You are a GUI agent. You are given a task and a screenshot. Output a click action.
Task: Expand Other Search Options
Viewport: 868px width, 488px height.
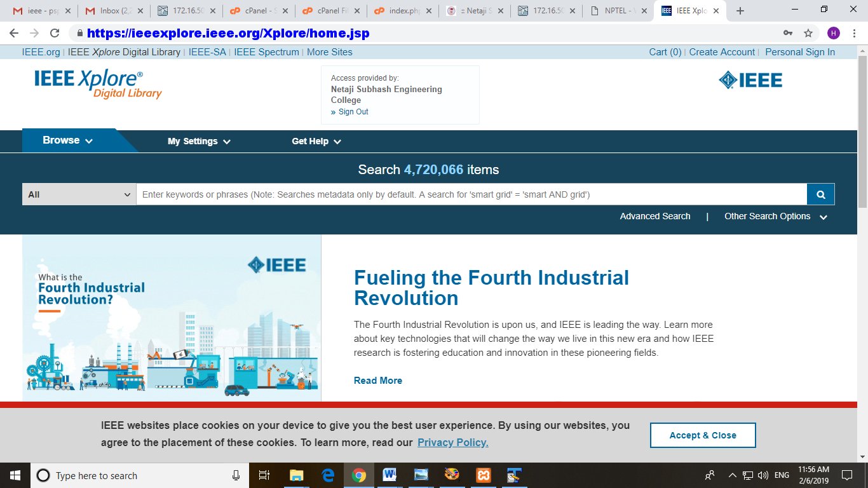pyautogui.click(x=775, y=217)
